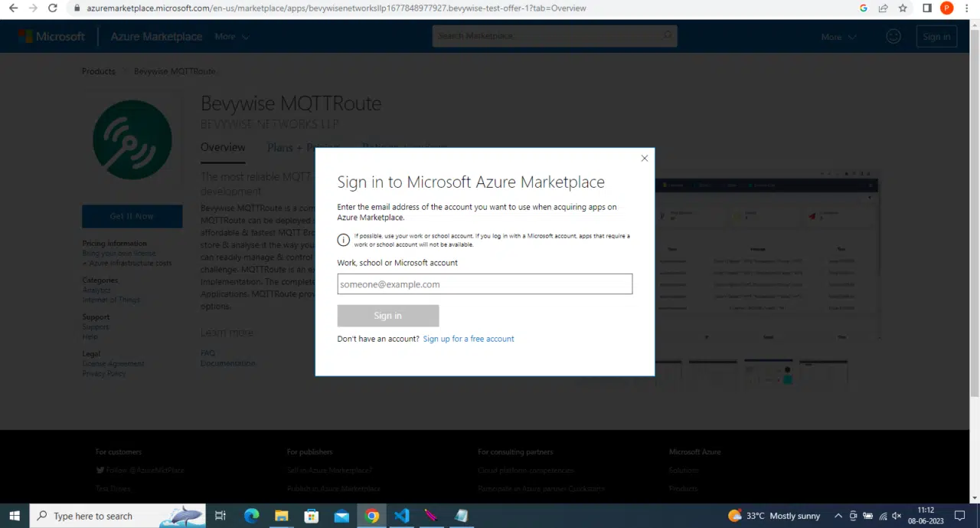Viewport: 980px width, 528px height.
Task: Click Bevywise MQTTRoute breadcrumb
Action: (175, 71)
